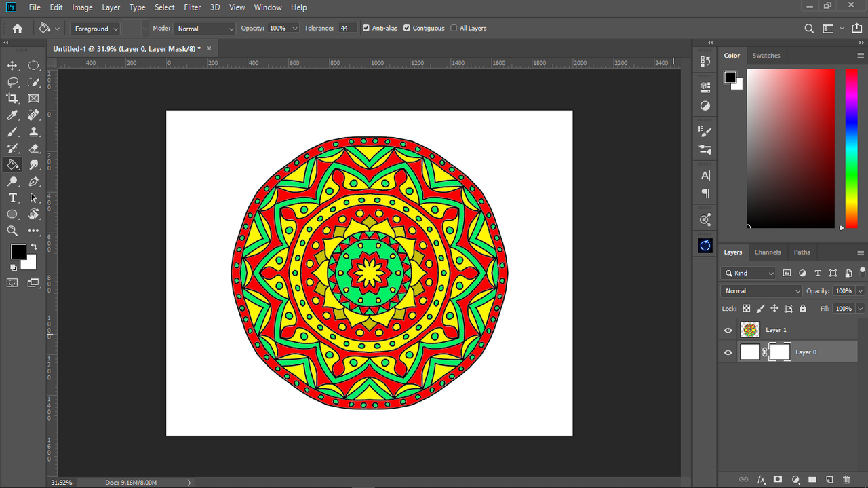Uncheck the Contiguous option
This screenshot has width=868, height=488.
(x=407, y=29)
